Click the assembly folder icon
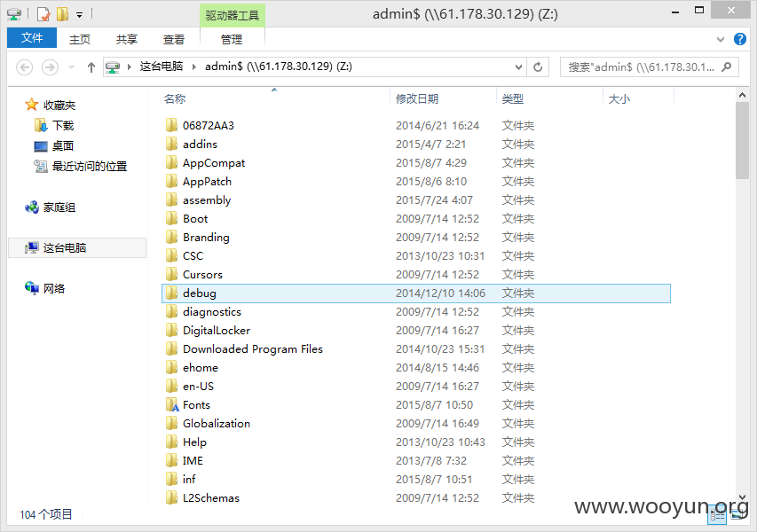Viewport: 757px width, 532px height. (171, 199)
